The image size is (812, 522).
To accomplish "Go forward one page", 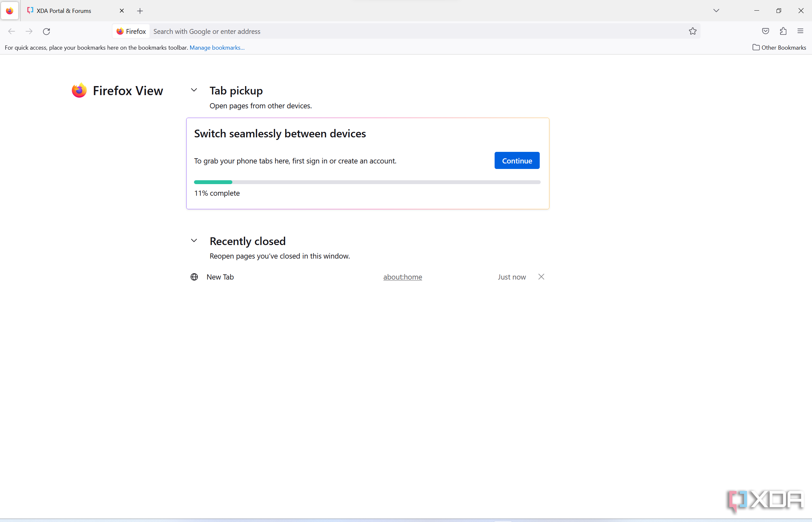I will click(x=29, y=32).
